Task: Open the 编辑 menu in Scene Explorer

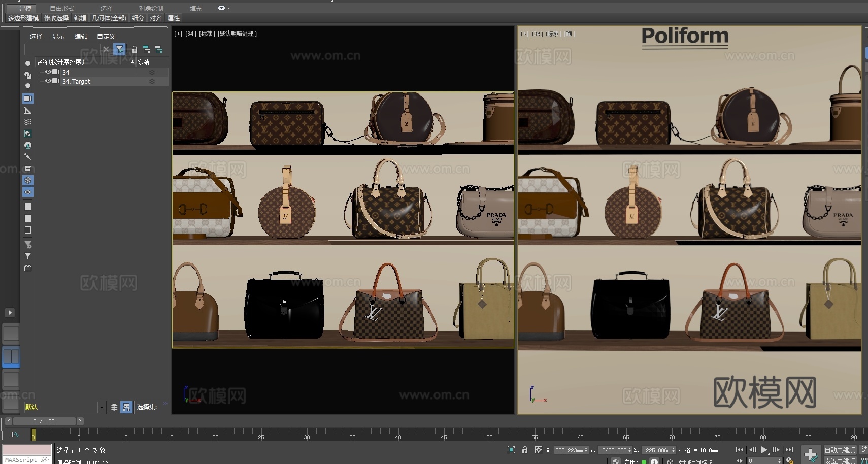Action: [81, 37]
